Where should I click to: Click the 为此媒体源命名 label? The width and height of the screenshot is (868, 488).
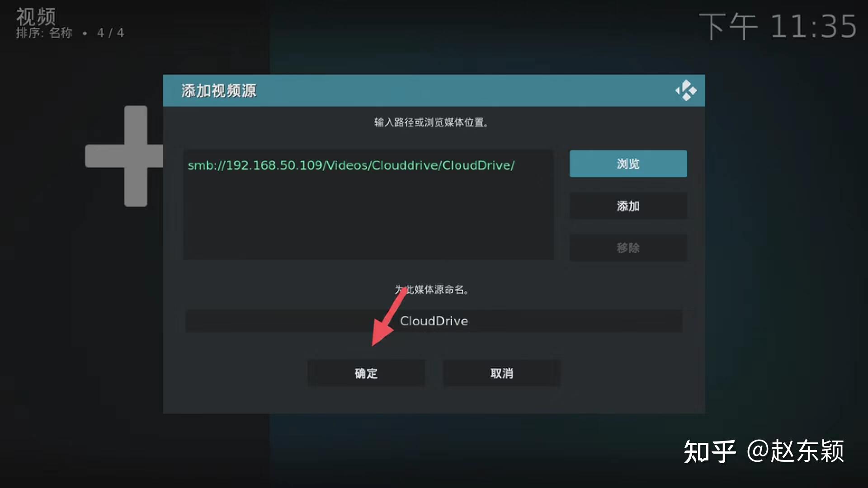coord(434,290)
